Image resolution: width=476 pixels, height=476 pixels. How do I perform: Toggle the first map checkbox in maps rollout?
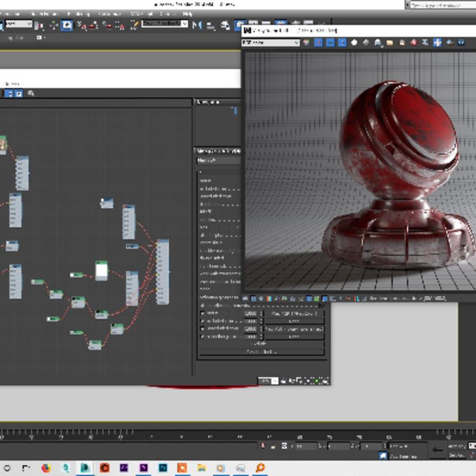[202, 313]
